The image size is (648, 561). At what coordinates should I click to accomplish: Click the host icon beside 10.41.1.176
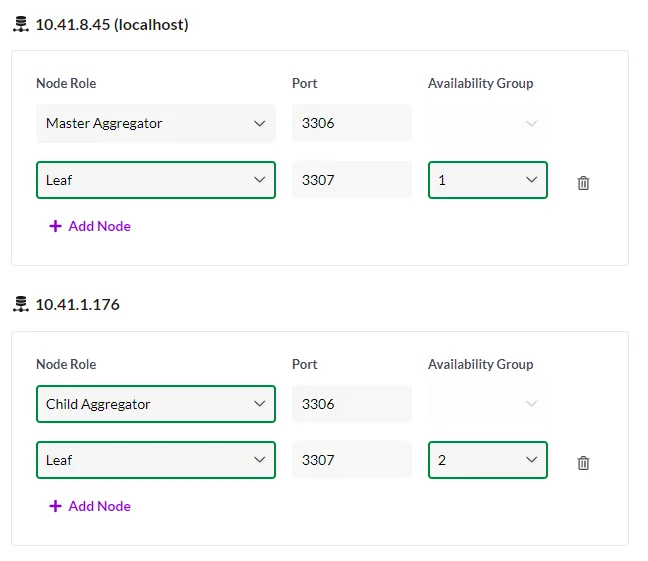tap(21, 305)
